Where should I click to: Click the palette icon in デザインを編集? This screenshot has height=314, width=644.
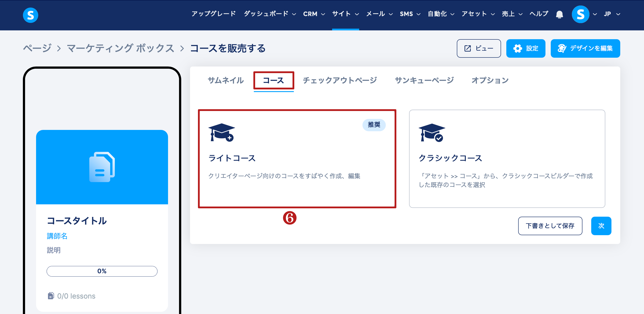(562, 48)
